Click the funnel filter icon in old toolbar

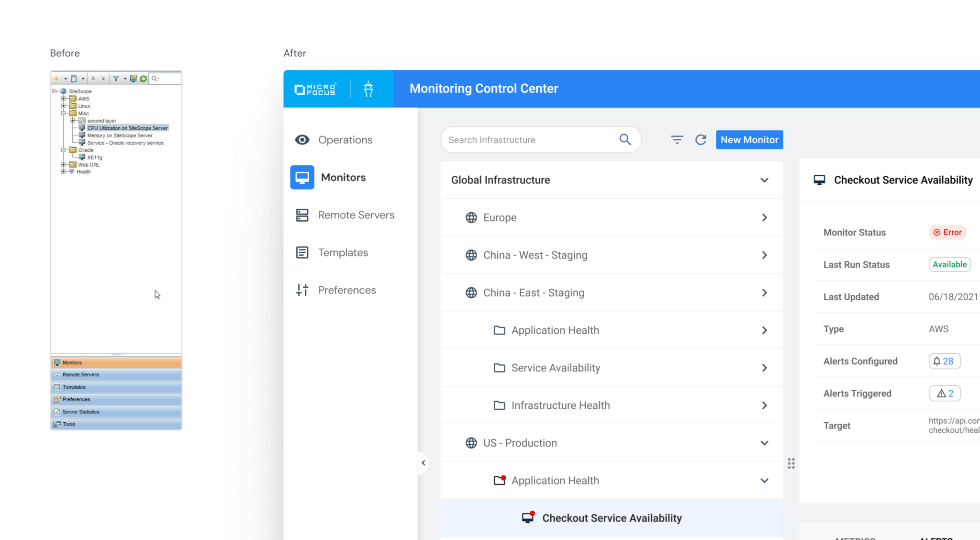(x=116, y=79)
